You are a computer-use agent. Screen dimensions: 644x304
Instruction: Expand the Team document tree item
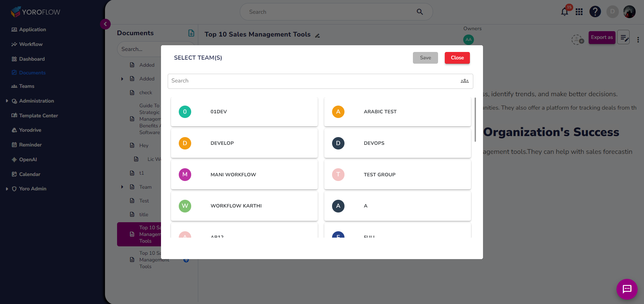122,187
